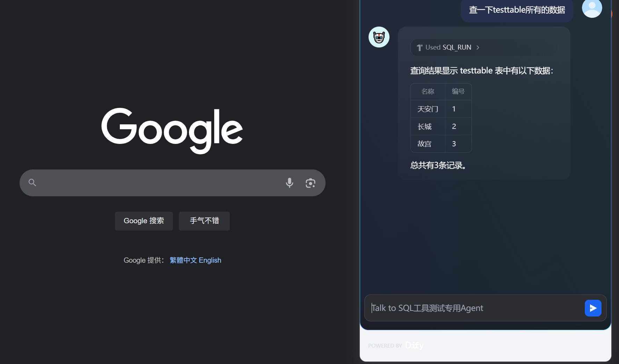This screenshot has width=619, height=364.
Task: Switch Google language to English
Action: pyautogui.click(x=210, y=260)
